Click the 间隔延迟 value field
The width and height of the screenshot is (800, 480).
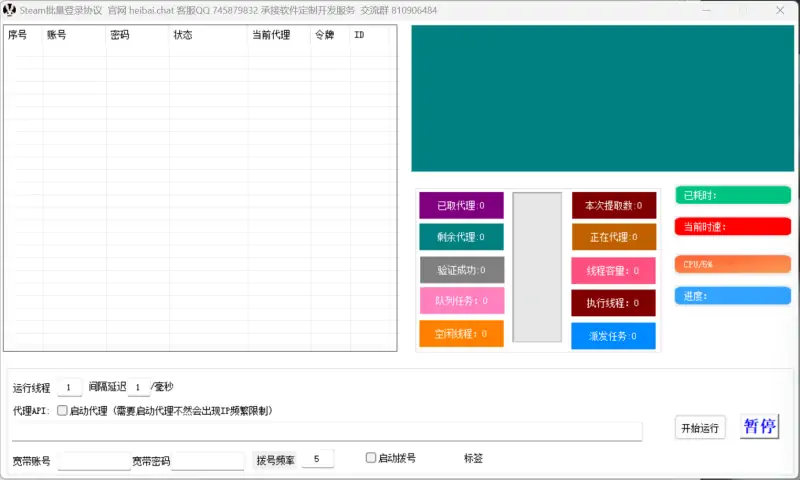point(139,387)
